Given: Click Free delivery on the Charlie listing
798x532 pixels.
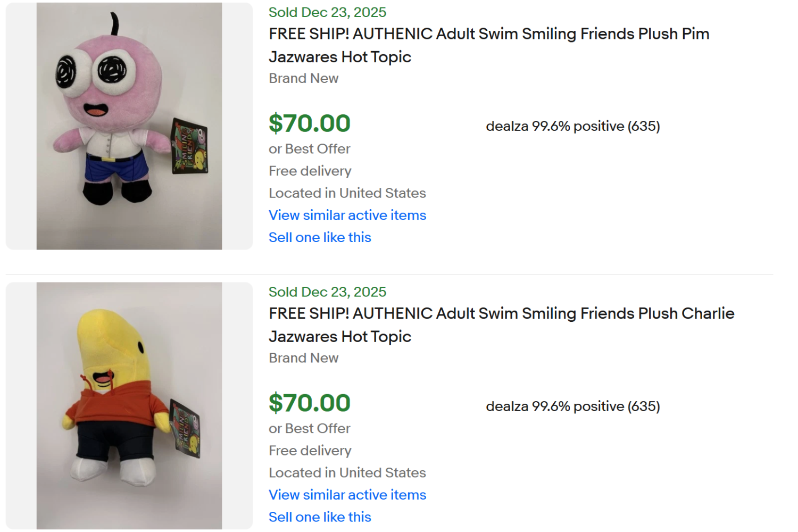Looking at the screenshot, I should pyautogui.click(x=310, y=451).
